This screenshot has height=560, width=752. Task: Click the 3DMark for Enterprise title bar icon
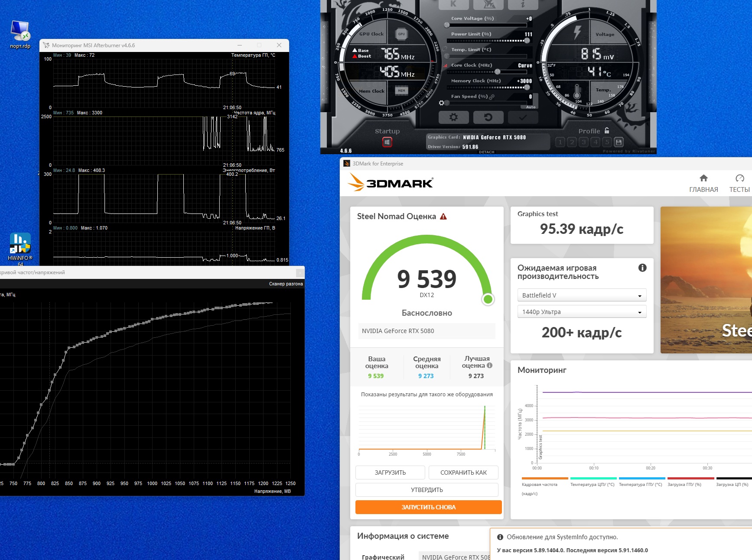coord(347,163)
